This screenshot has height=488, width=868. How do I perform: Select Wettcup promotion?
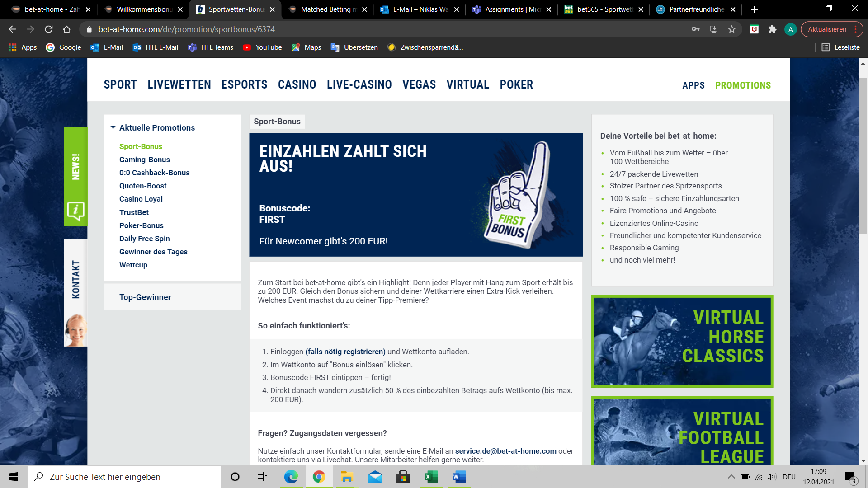[x=133, y=265]
